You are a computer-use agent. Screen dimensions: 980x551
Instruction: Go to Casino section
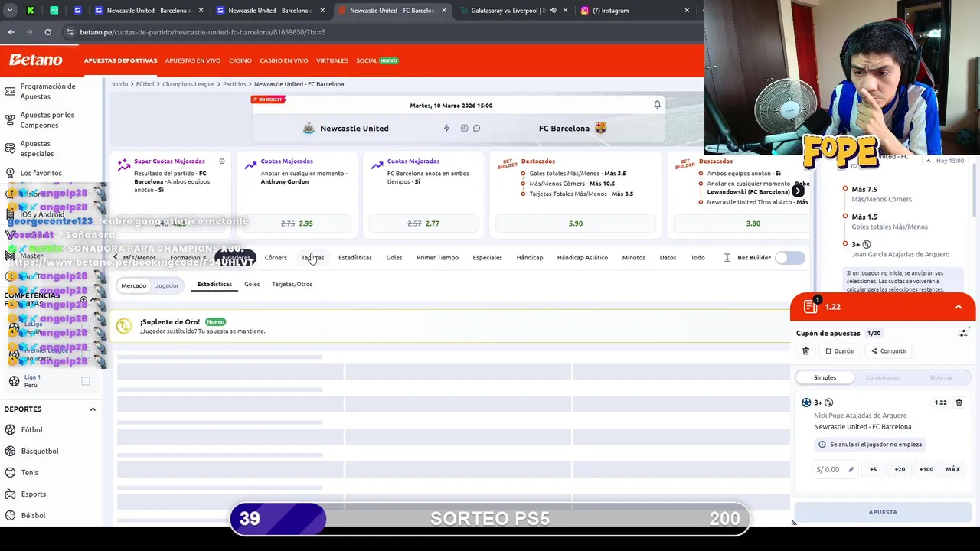[x=240, y=60]
